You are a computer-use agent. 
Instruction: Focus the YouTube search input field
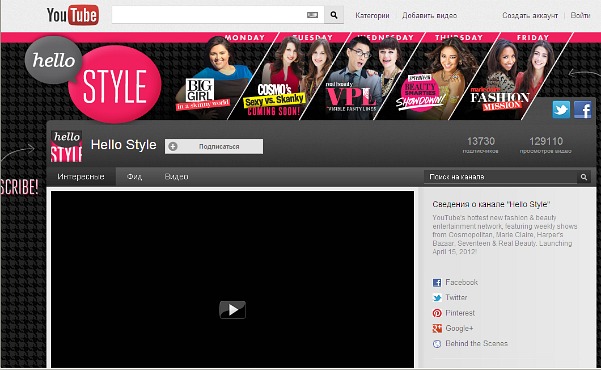click(x=218, y=15)
